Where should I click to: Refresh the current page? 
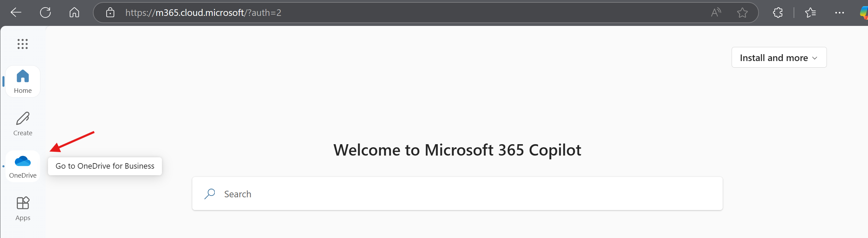click(45, 13)
